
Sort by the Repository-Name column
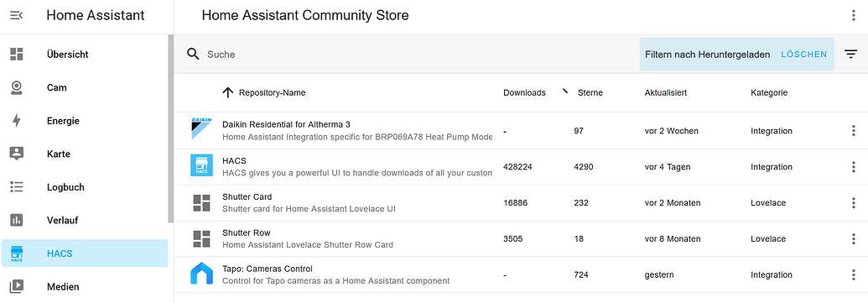272,92
